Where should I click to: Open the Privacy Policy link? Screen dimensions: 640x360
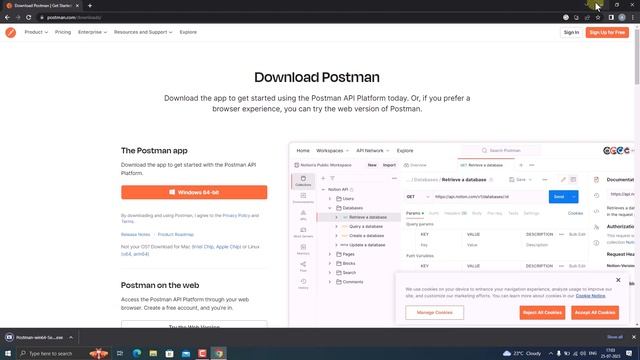coord(236,216)
